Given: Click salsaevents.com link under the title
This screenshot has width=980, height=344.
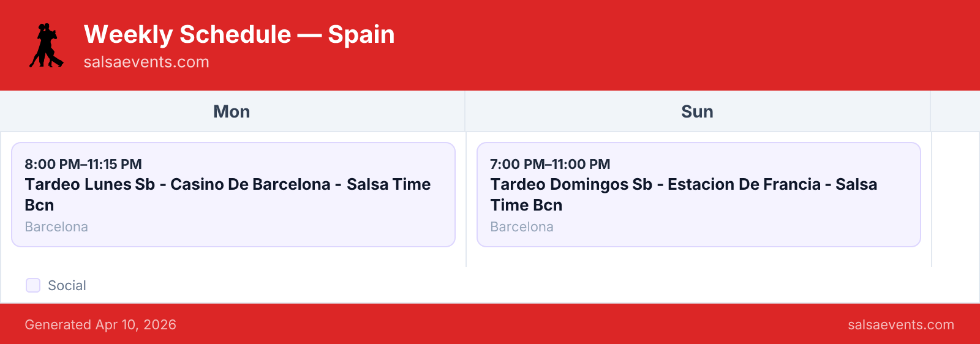Looking at the screenshot, I should pyautogui.click(x=146, y=62).
